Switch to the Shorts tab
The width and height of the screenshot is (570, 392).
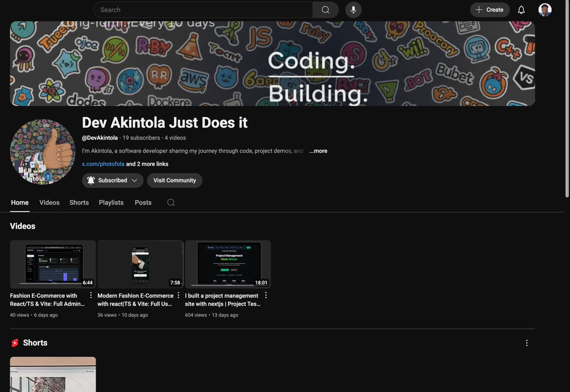[x=79, y=202]
